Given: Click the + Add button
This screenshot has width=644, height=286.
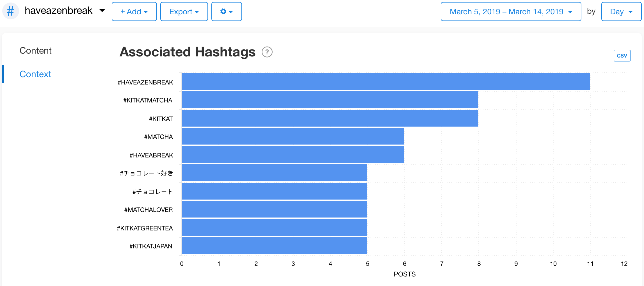Looking at the screenshot, I should coord(134,12).
